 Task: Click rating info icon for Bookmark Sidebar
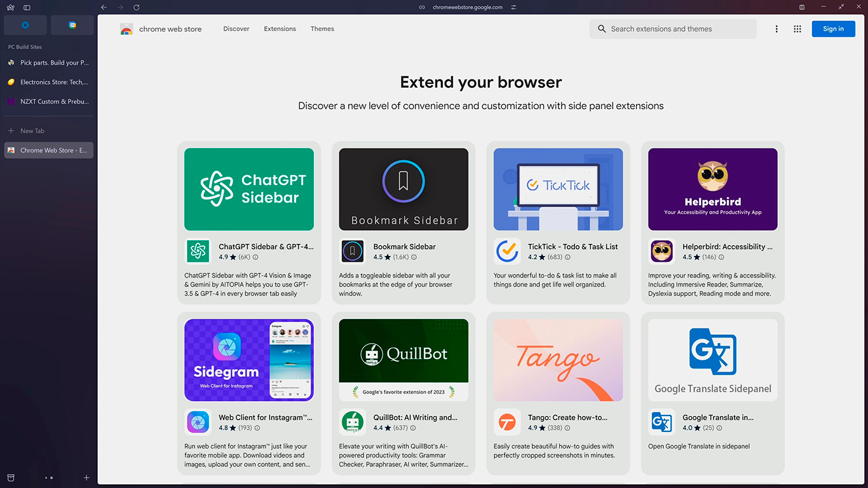414,257
